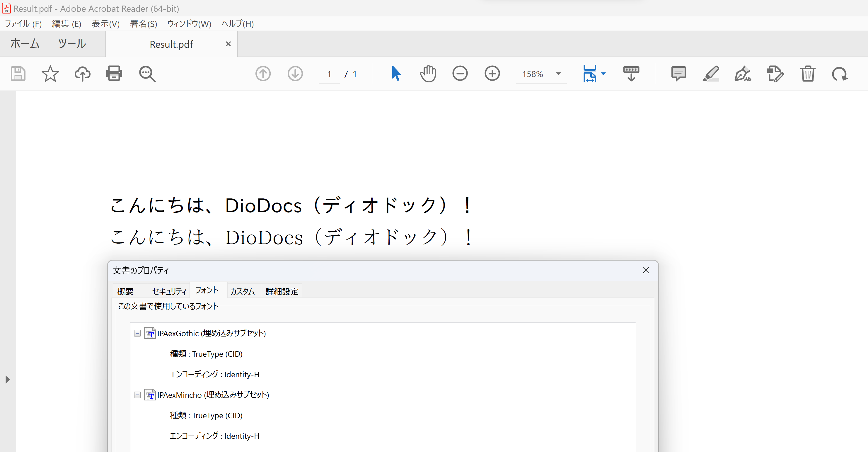Screen dimensions: 868x452
Task: Collapse the IPAexGothic font node
Action: pos(137,333)
